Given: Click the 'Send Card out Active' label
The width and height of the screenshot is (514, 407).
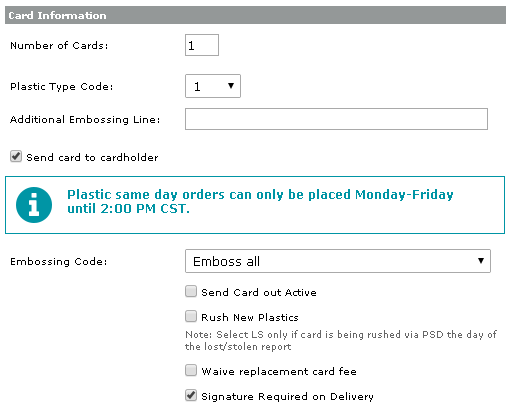Looking at the screenshot, I should 259,292.
